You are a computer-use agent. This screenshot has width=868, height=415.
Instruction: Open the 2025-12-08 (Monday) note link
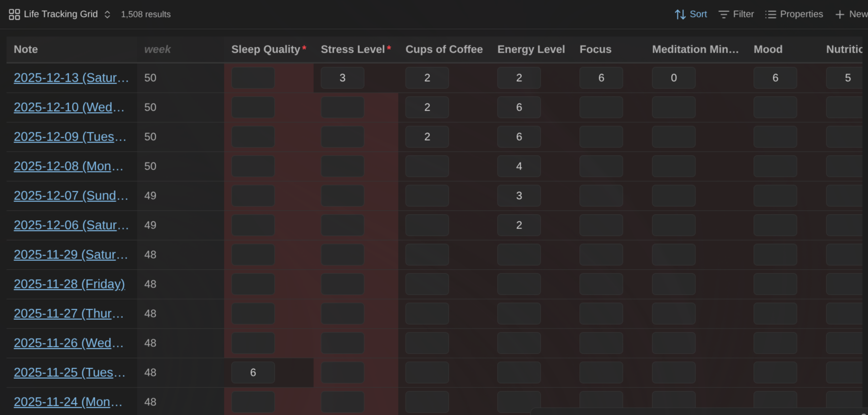(x=69, y=166)
